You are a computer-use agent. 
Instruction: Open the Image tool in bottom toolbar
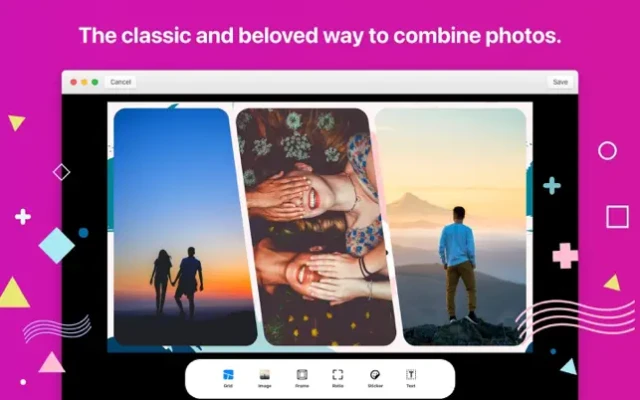(265, 377)
